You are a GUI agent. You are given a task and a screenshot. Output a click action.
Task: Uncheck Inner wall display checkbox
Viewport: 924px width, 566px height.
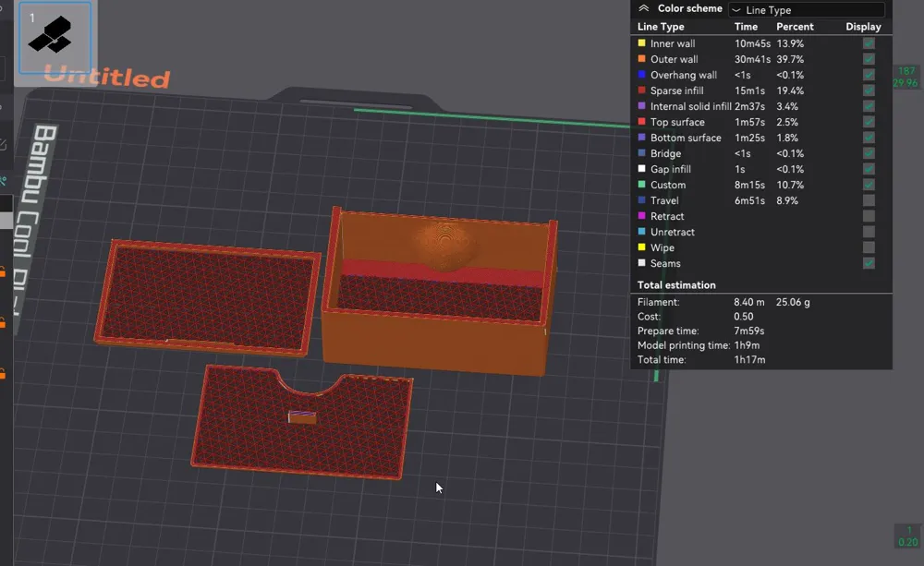[x=869, y=43]
